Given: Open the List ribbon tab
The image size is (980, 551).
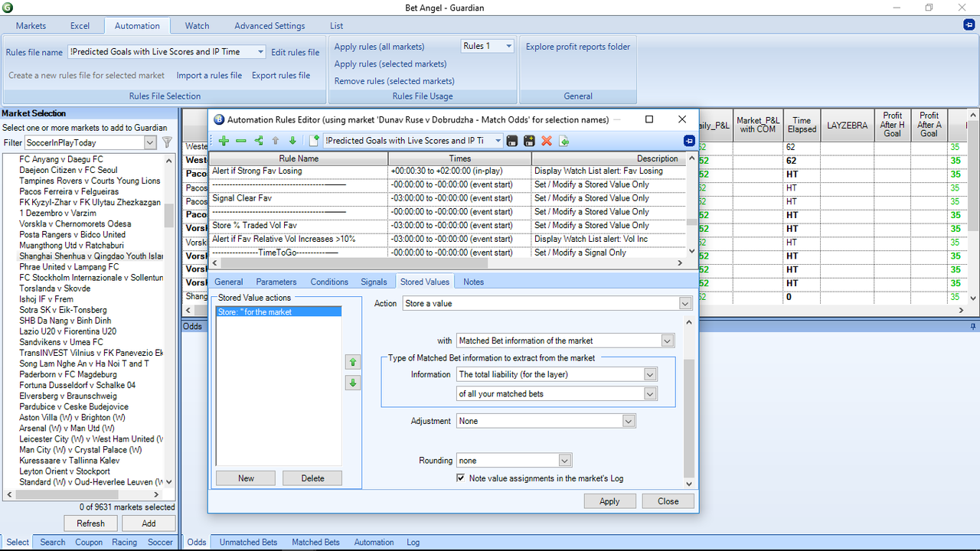Looking at the screenshot, I should tap(337, 26).
